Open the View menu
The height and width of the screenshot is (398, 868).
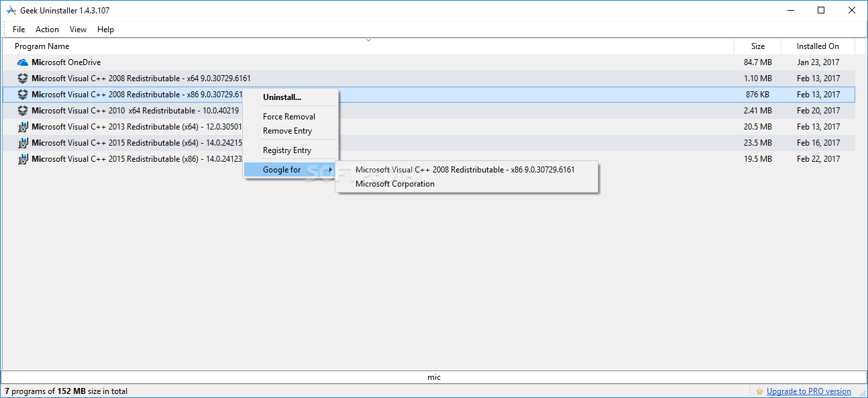tap(78, 30)
